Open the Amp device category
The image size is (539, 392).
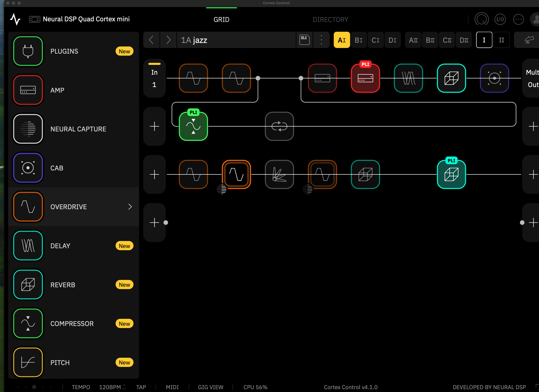74,90
